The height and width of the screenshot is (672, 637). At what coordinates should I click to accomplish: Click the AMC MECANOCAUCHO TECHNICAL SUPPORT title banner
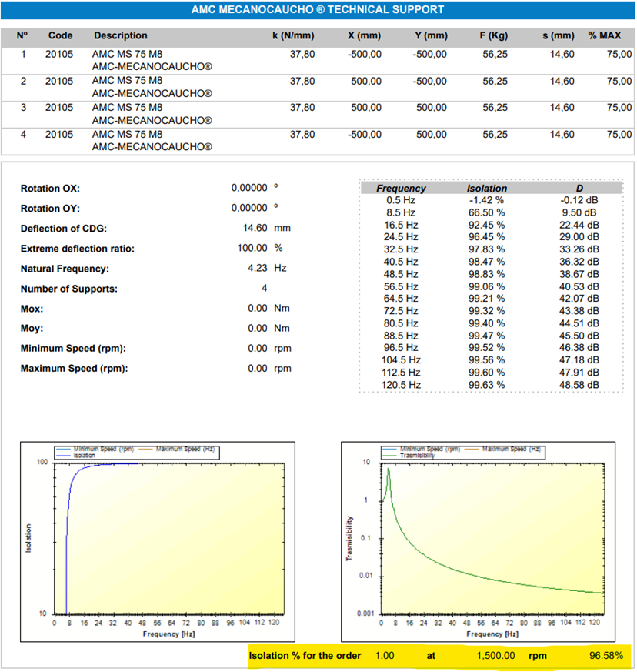pyautogui.click(x=318, y=10)
